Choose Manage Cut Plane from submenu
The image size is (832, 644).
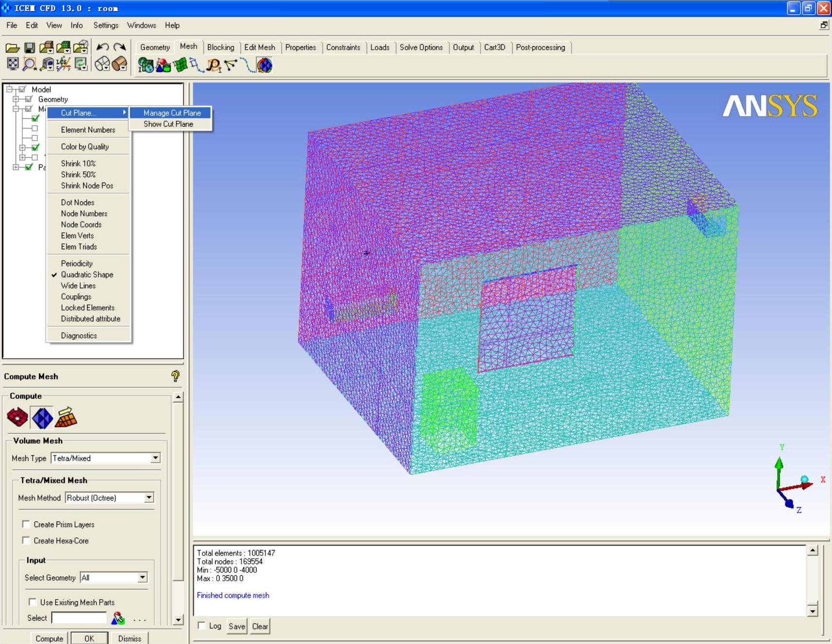(172, 113)
